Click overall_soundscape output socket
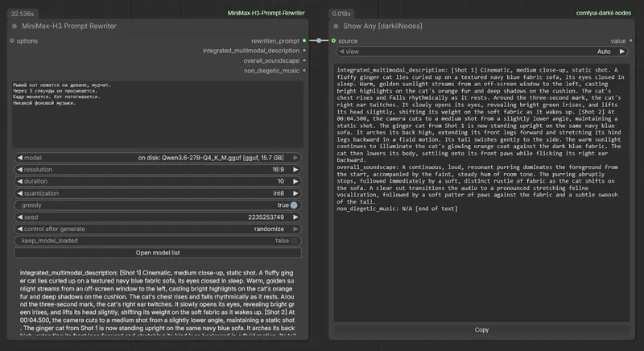644x351 pixels. 304,60
